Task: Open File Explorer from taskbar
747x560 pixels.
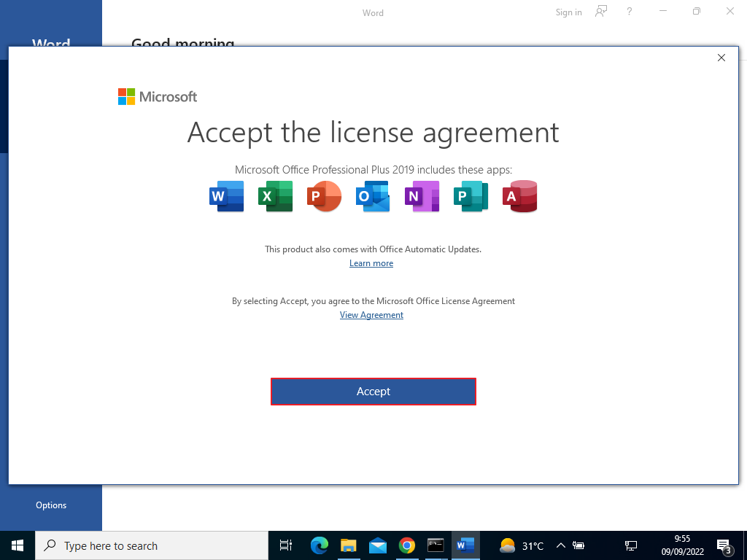Action: click(349, 545)
